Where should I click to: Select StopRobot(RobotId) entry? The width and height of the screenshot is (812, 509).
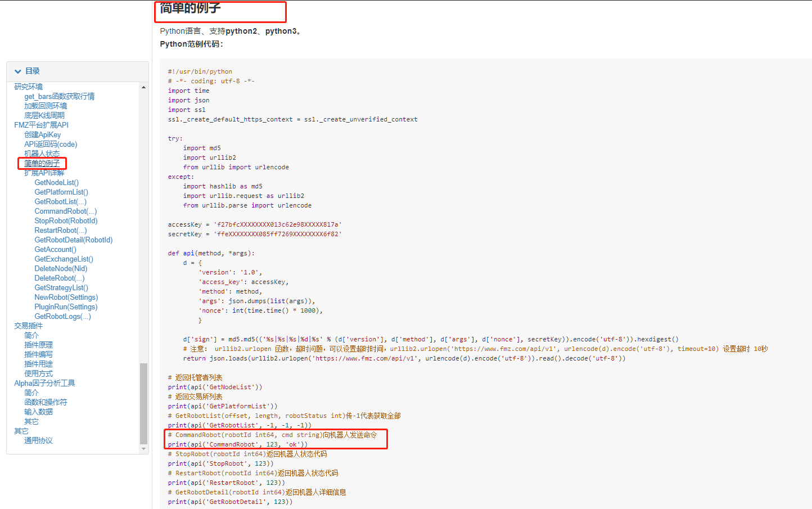point(66,220)
